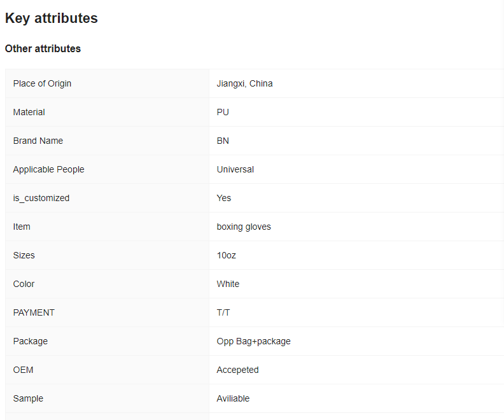Select the PU material value
The height and width of the screenshot is (420, 504).
click(223, 112)
